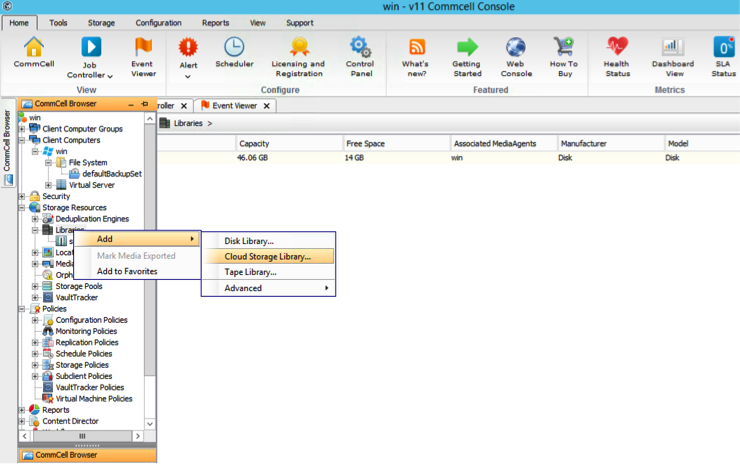
Task: Click the Event Viewer flag icon
Action: pos(143,47)
